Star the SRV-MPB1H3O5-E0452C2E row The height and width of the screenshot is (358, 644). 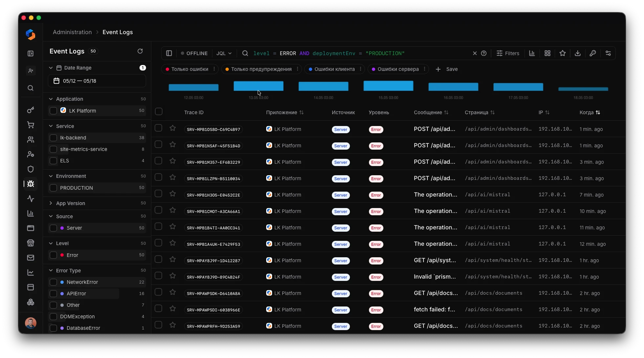click(x=173, y=194)
